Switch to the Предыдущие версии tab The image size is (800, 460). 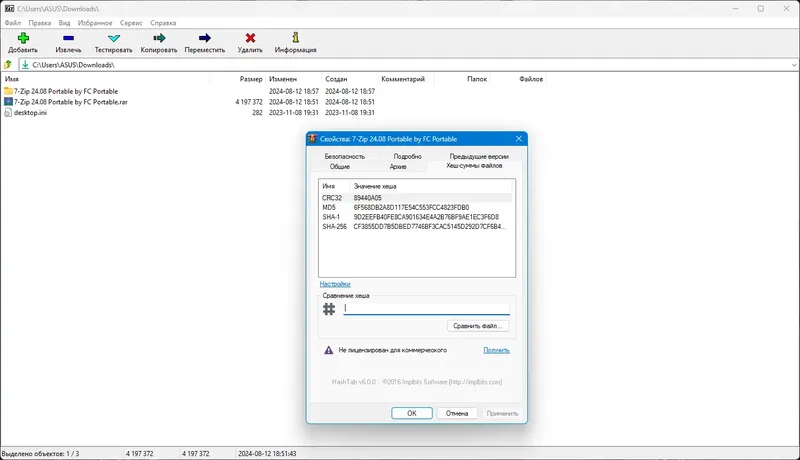[x=479, y=157]
